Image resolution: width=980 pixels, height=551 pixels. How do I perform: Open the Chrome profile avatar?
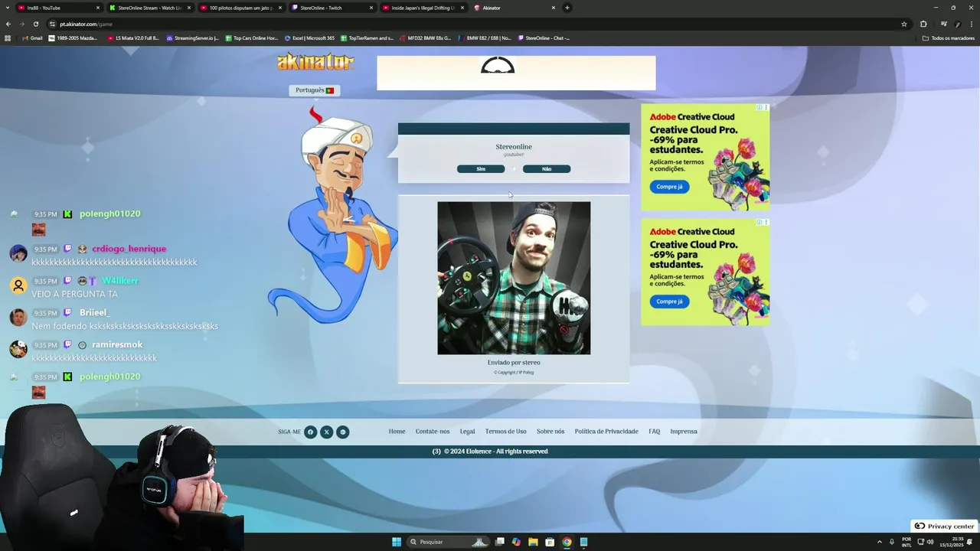pyautogui.click(x=957, y=24)
